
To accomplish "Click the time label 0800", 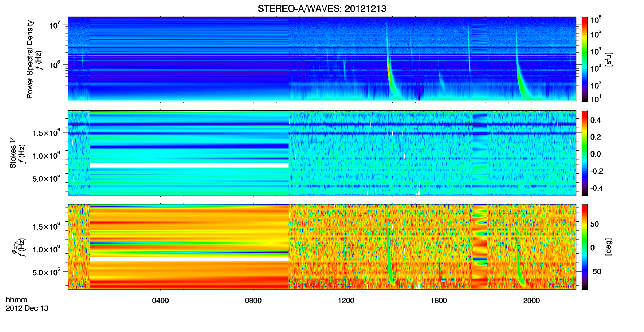I will tap(253, 301).
